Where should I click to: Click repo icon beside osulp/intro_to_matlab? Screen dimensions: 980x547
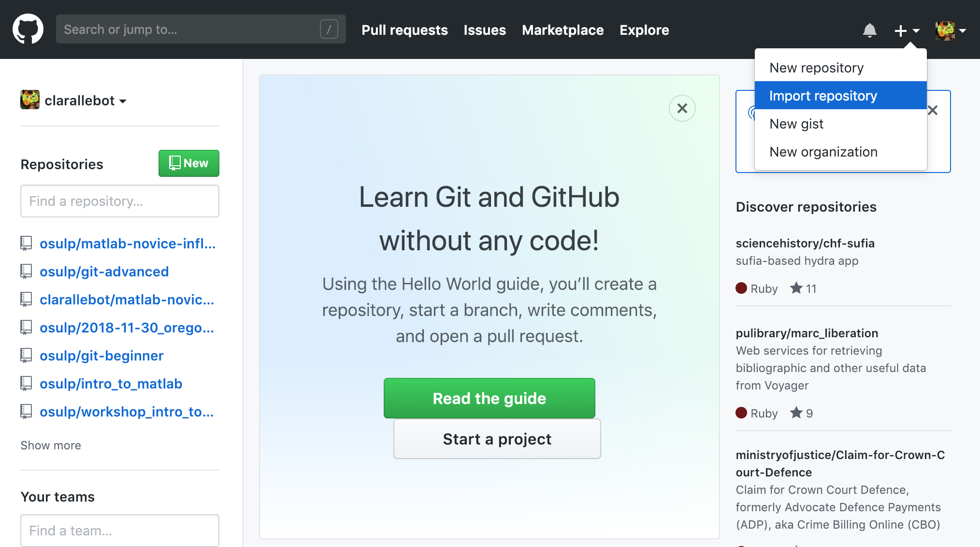click(x=26, y=384)
